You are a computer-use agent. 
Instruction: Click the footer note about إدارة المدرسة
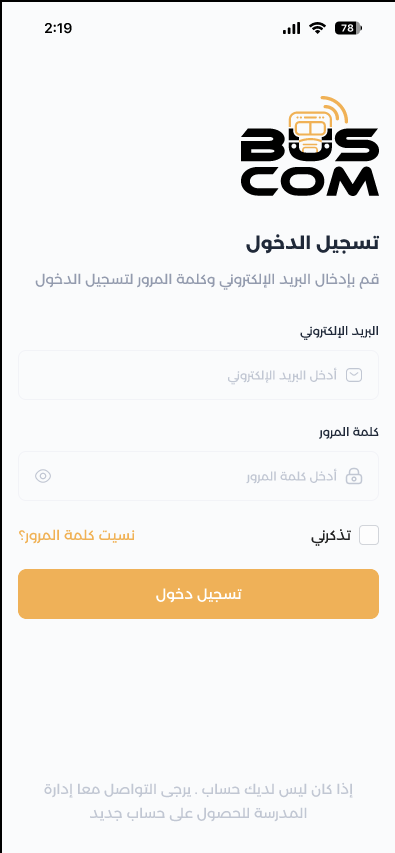pyautogui.click(x=199, y=801)
